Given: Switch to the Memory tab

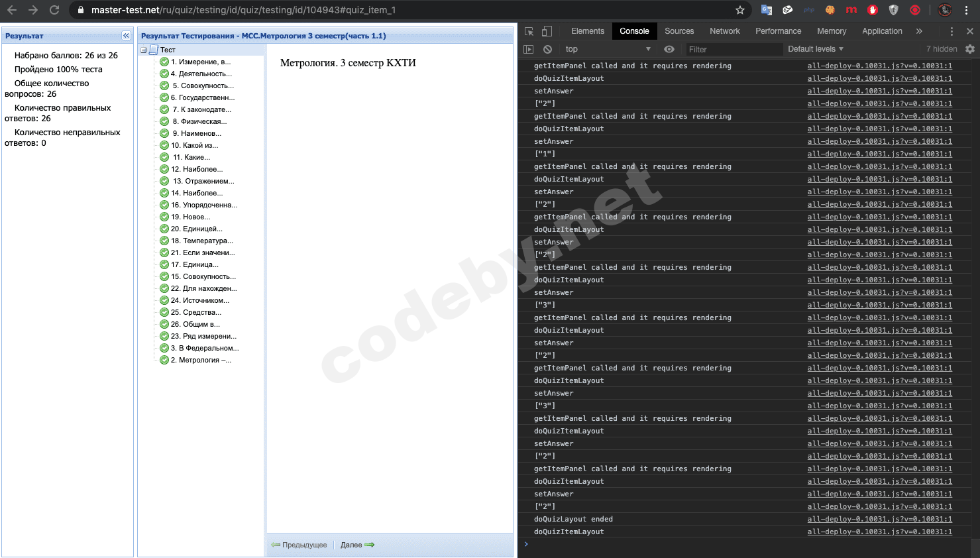Looking at the screenshot, I should point(832,31).
